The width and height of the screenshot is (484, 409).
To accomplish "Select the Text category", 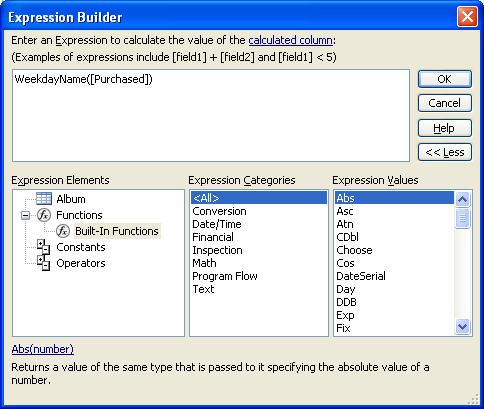I will pyautogui.click(x=203, y=289).
